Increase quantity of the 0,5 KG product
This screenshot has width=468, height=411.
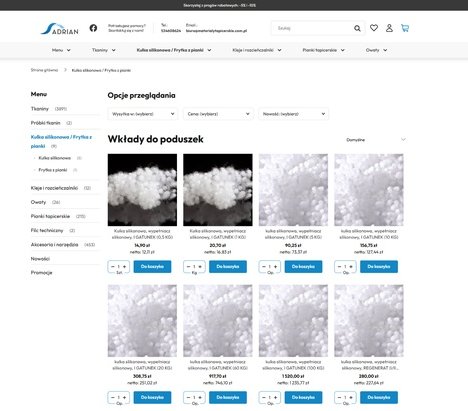point(125,266)
